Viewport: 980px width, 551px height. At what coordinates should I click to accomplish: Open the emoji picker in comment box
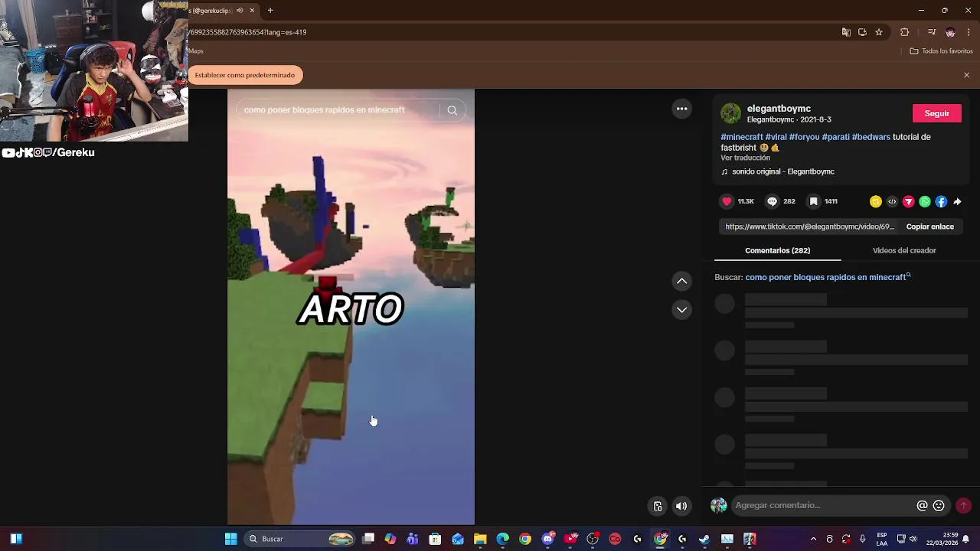coord(939,506)
